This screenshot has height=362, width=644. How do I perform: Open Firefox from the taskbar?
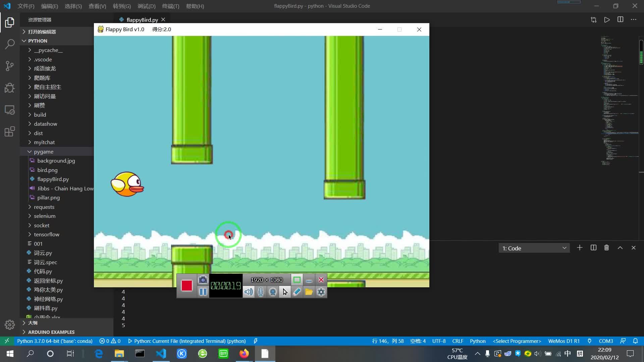click(244, 354)
